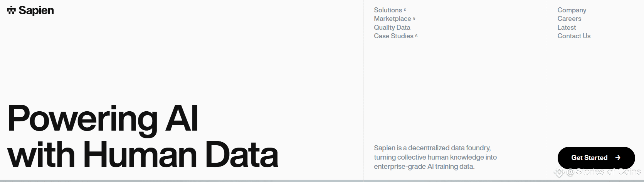The width and height of the screenshot is (644, 182).
Task: Expand the Case Studies section
Action: [x=393, y=36]
